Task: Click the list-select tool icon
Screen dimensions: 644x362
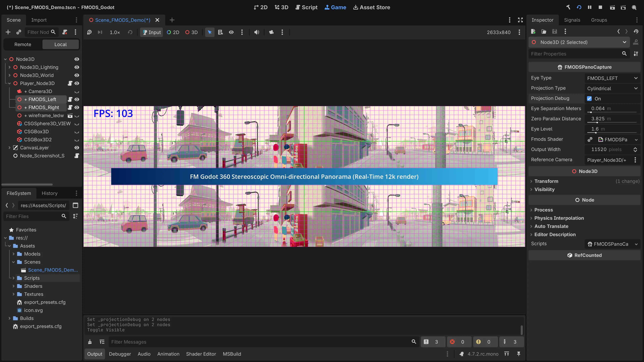Action: 220,32
